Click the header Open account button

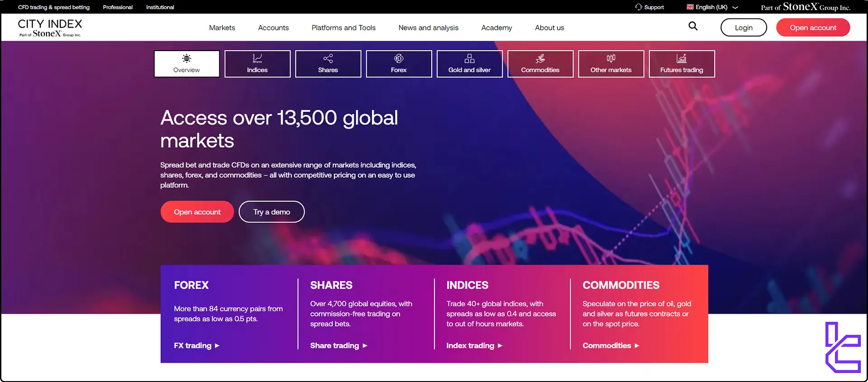(x=813, y=28)
